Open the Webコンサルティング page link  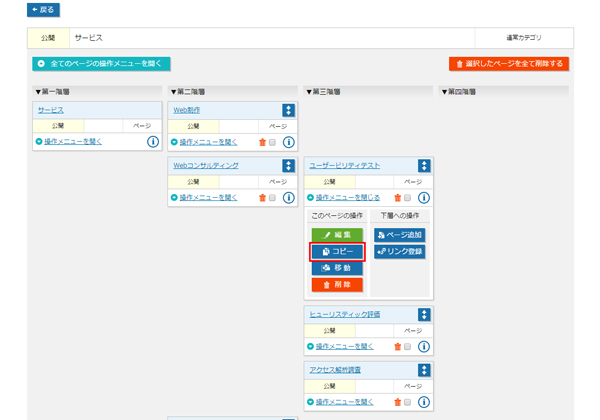coord(206,166)
